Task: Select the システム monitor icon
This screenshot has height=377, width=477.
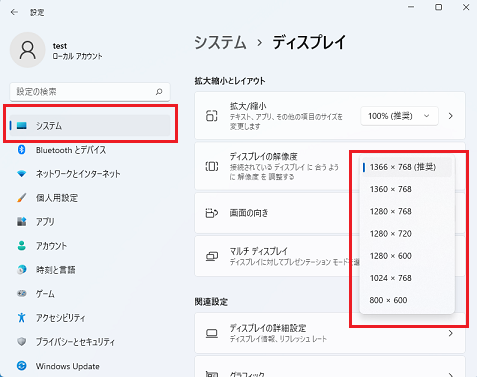Action: tap(22, 126)
